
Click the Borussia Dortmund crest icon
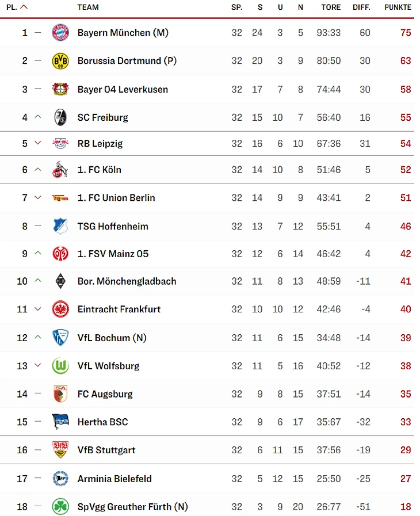tap(60, 60)
